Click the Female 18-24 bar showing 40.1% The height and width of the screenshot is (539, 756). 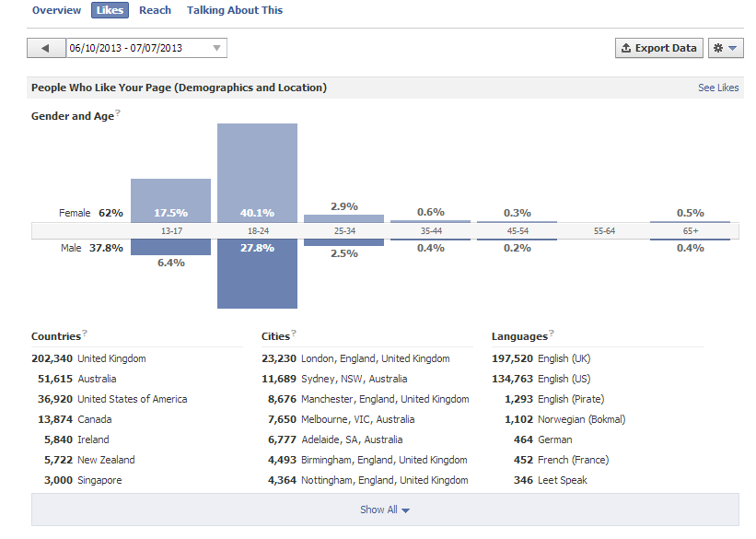click(x=257, y=173)
